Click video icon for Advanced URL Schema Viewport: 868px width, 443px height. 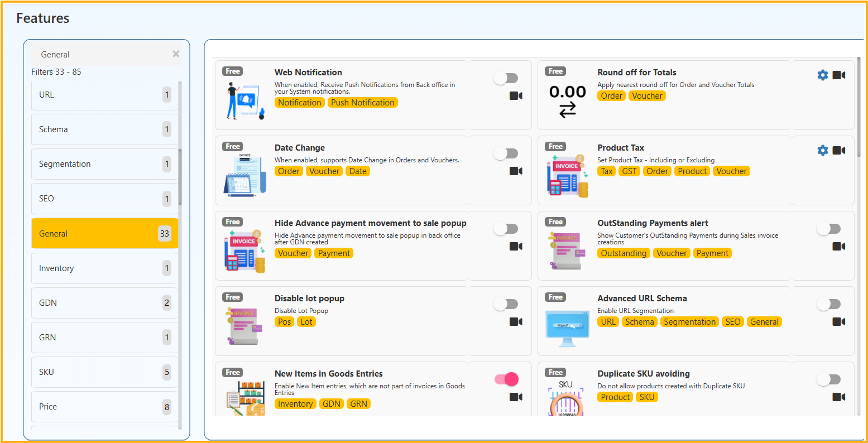pyautogui.click(x=838, y=322)
